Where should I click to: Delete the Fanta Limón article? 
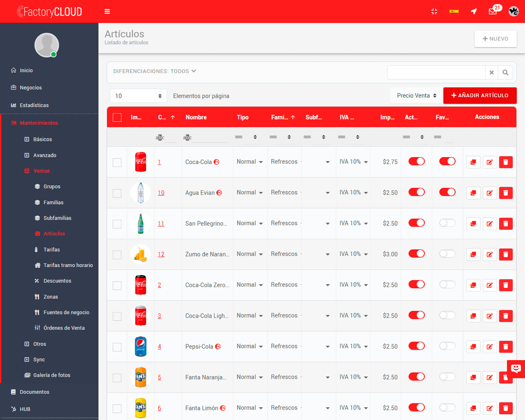(506, 408)
